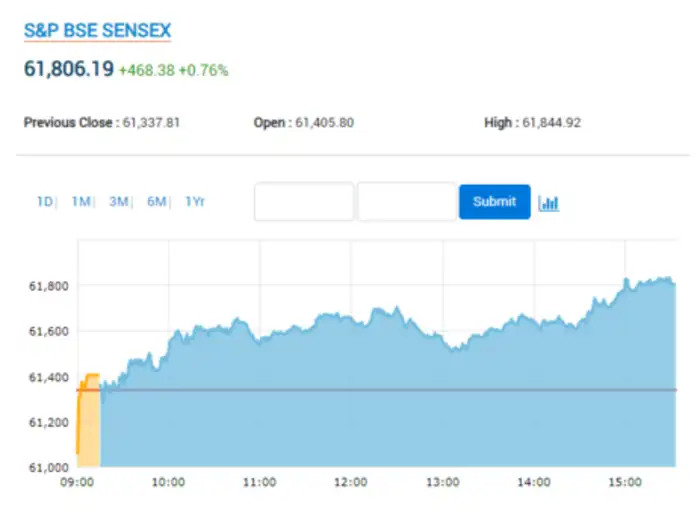This screenshot has width=700, height=516.
Task: Click the 61,800 price axis label
Action: (47, 286)
